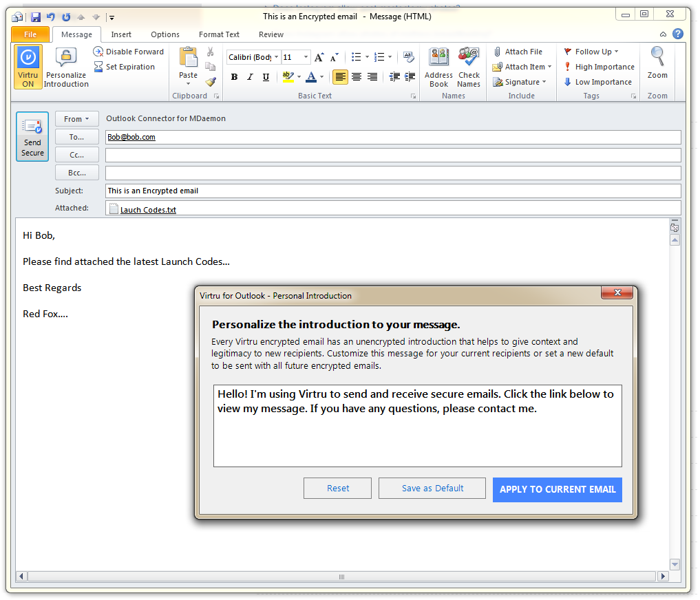
Task: Open the Address Book
Action: (x=439, y=67)
